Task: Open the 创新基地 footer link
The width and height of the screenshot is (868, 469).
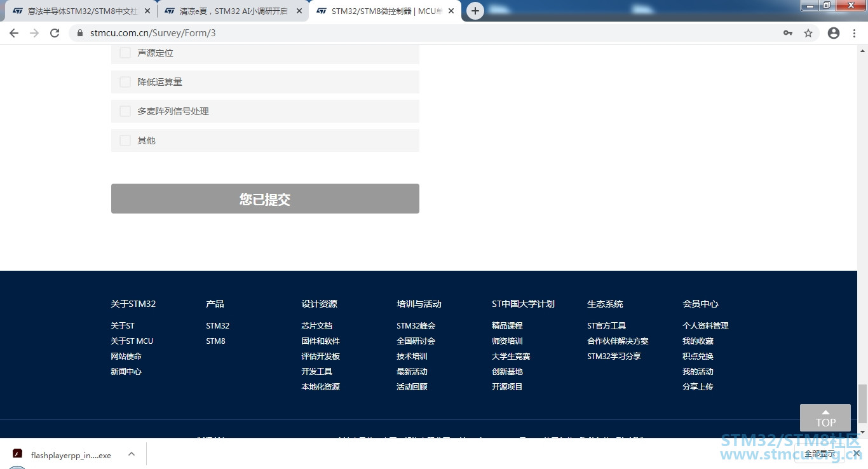Action: [508, 372]
